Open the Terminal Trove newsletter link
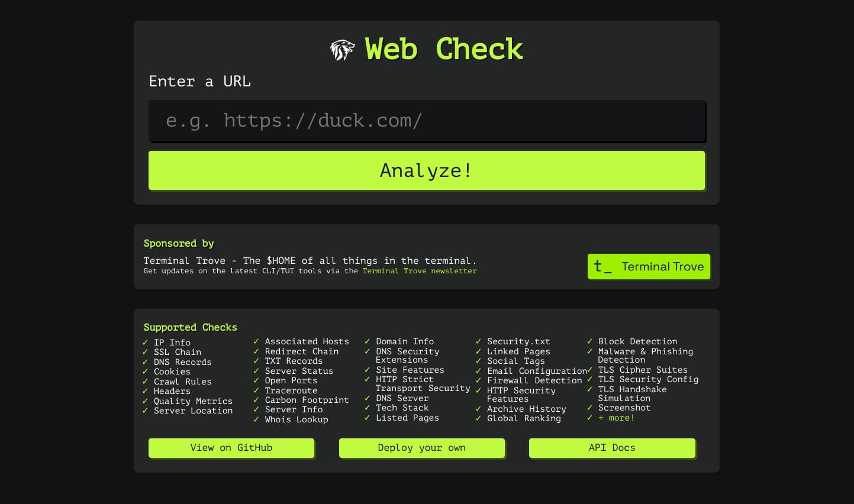This screenshot has height=504, width=854. (x=419, y=271)
